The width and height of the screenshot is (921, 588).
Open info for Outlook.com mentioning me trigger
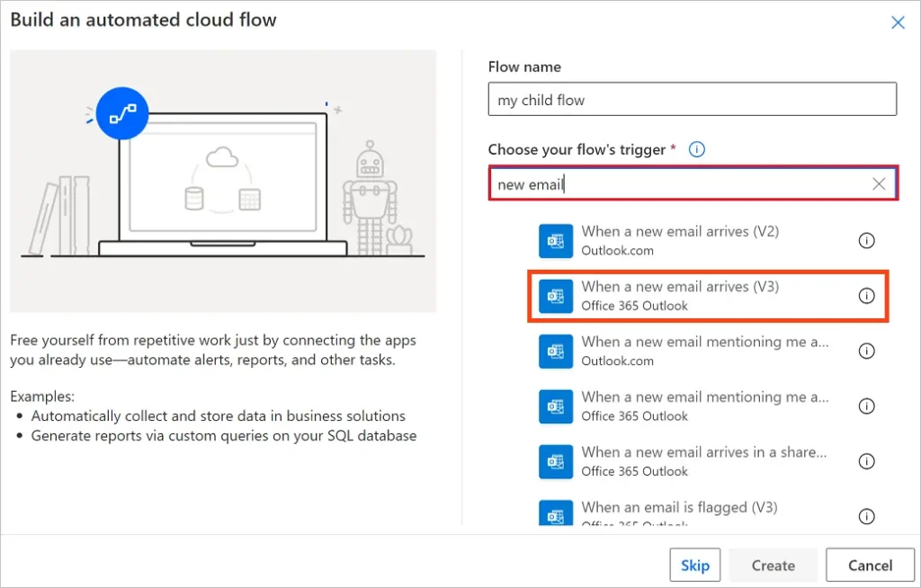[866, 352]
